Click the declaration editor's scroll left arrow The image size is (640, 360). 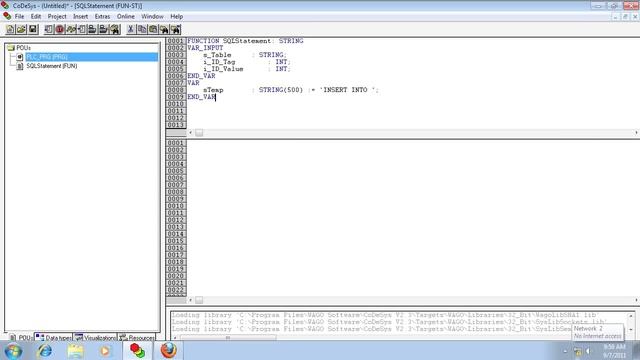click(190, 133)
